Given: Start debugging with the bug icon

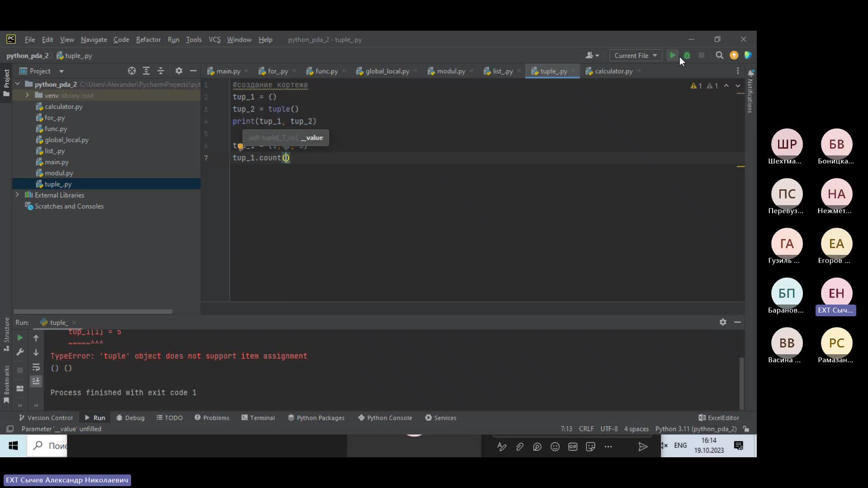Looking at the screenshot, I should point(687,55).
